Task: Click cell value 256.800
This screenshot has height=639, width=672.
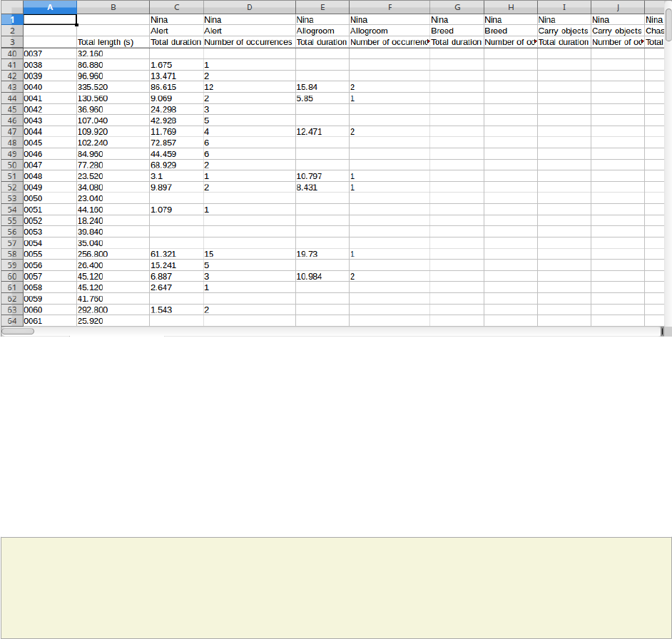Action: point(113,254)
